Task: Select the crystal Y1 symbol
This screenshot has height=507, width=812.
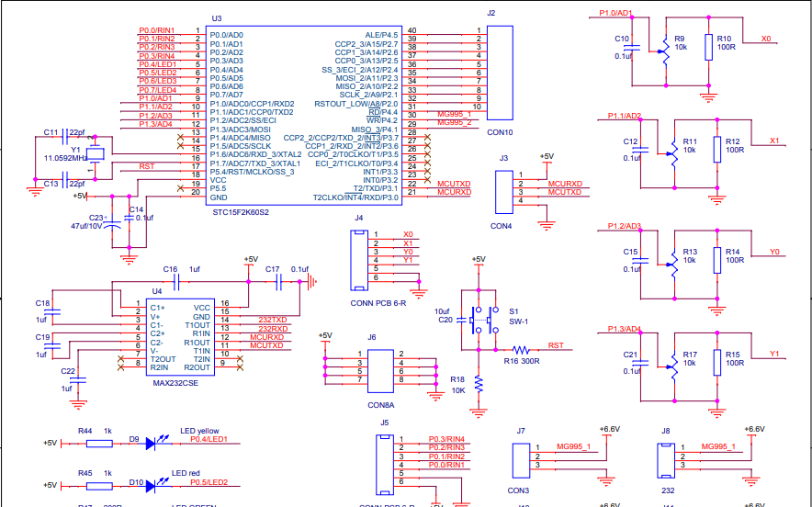Action: pyautogui.click(x=95, y=153)
